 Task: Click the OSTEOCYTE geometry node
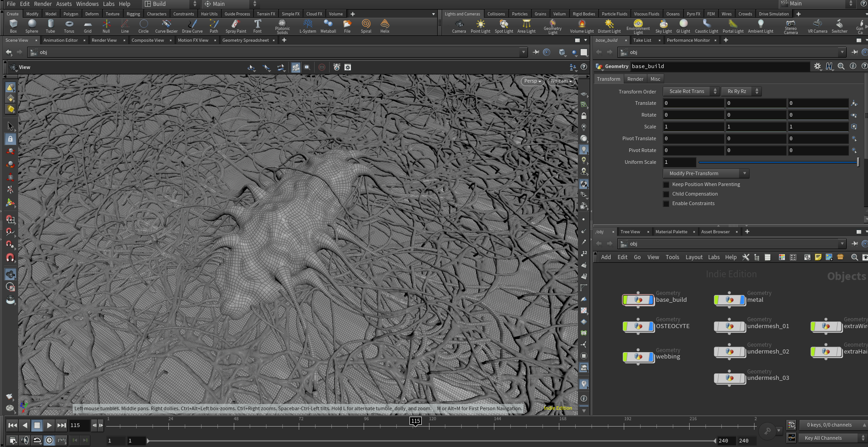tap(638, 326)
